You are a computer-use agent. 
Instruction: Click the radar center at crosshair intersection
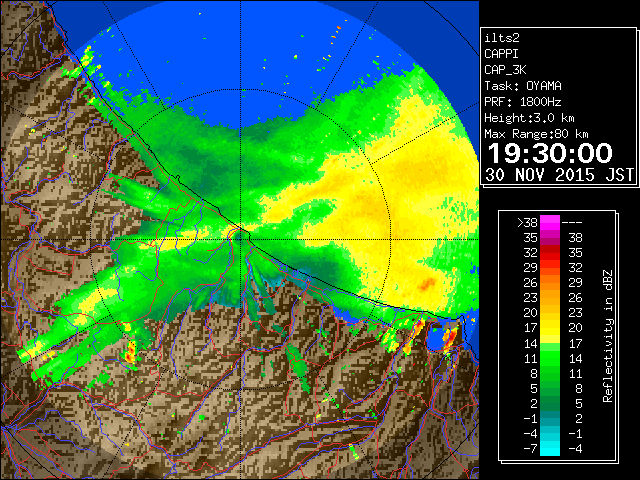pos(241,239)
